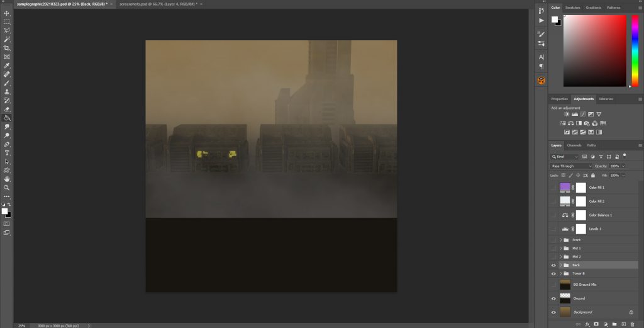
Task: Open the Brush Settings panel icon
Action: click(x=541, y=34)
